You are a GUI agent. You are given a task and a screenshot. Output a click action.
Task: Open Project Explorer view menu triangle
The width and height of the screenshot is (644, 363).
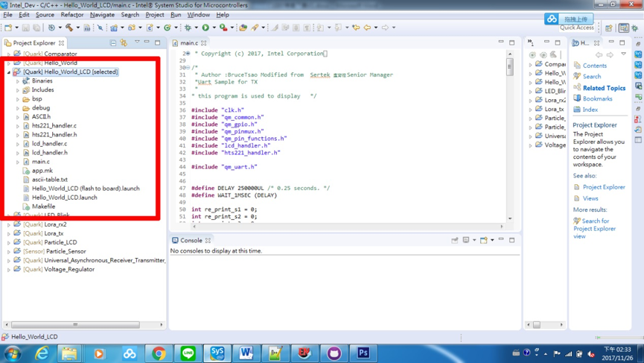(137, 42)
